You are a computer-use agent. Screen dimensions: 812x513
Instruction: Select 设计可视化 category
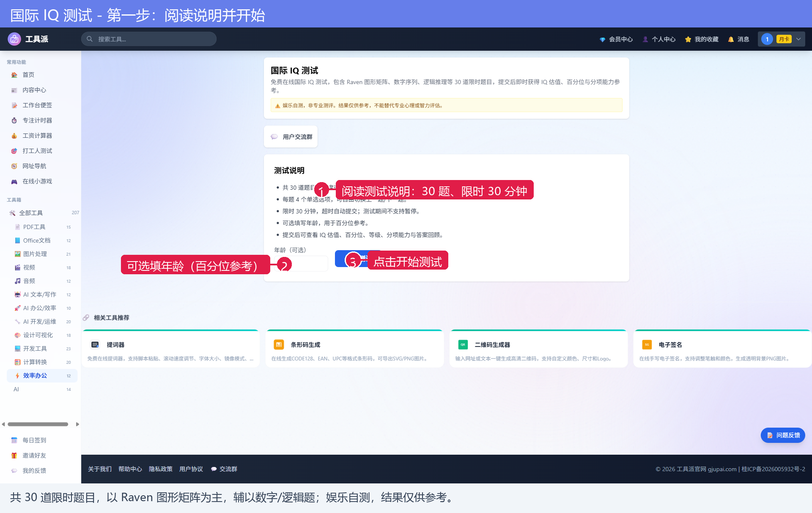coord(42,335)
